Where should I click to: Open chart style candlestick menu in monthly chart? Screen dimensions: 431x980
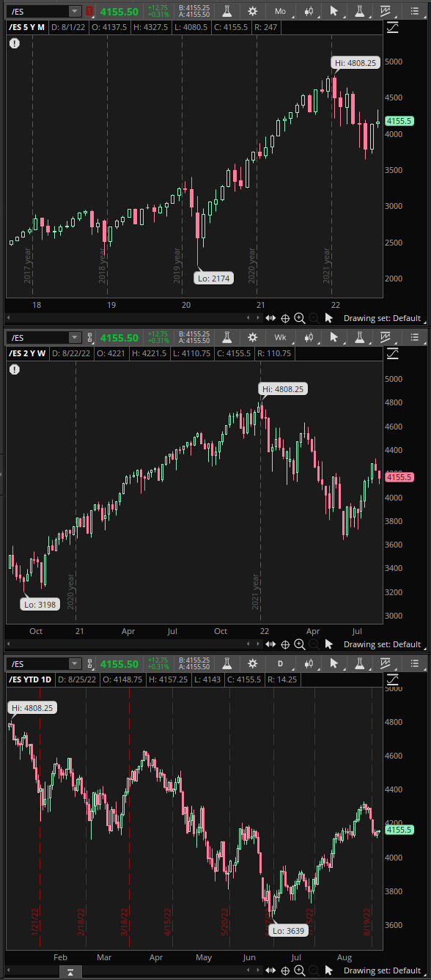click(309, 11)
